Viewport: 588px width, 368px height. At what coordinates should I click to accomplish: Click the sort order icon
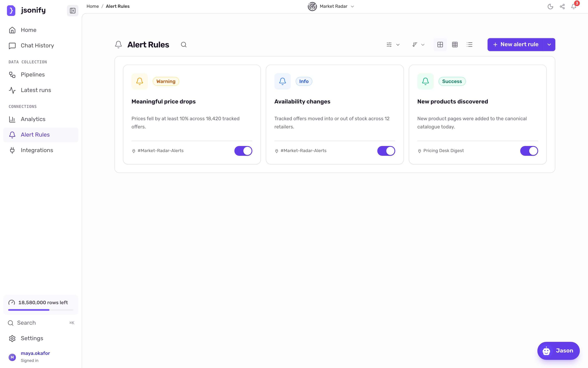pyautogui.click(x=414, y=45)
